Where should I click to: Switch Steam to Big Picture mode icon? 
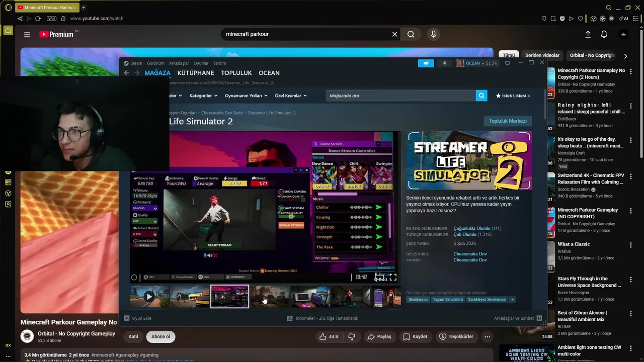[507, 63]
